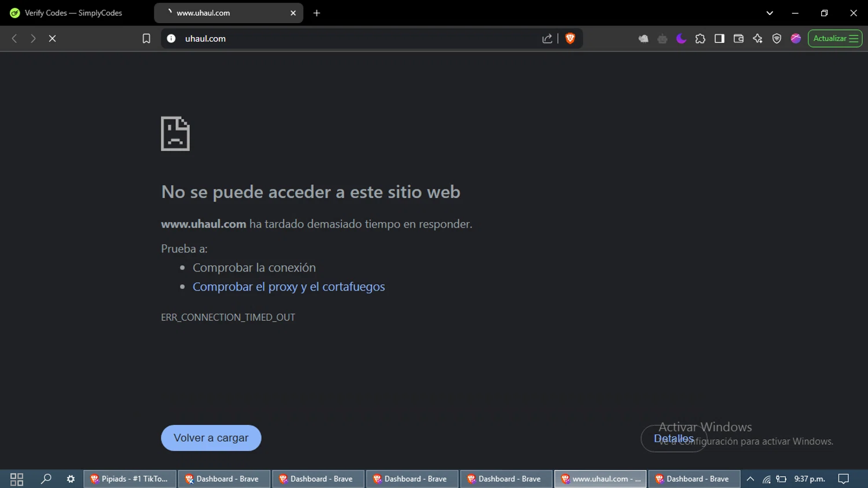Go back using the browser back arrow
The width and height of the screenshot is (868, 488).
[14, 38]
